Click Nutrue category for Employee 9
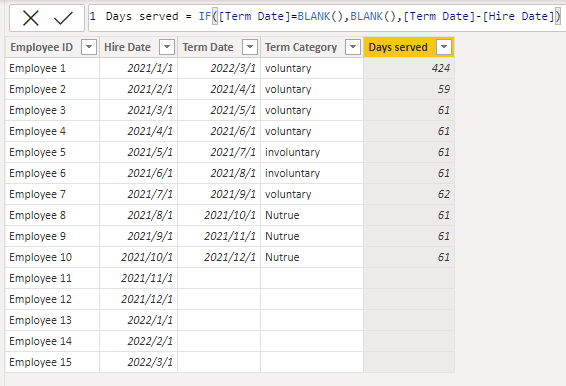This screenshot has height=386, width=566. [x=312, y=236]
